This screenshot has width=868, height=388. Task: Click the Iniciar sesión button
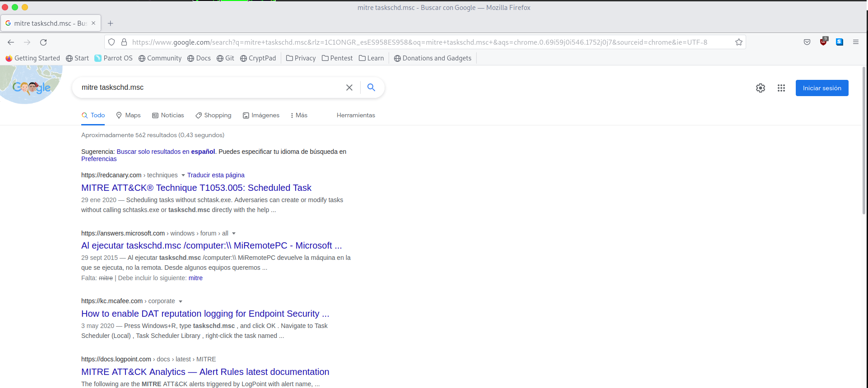pos(822,88)
